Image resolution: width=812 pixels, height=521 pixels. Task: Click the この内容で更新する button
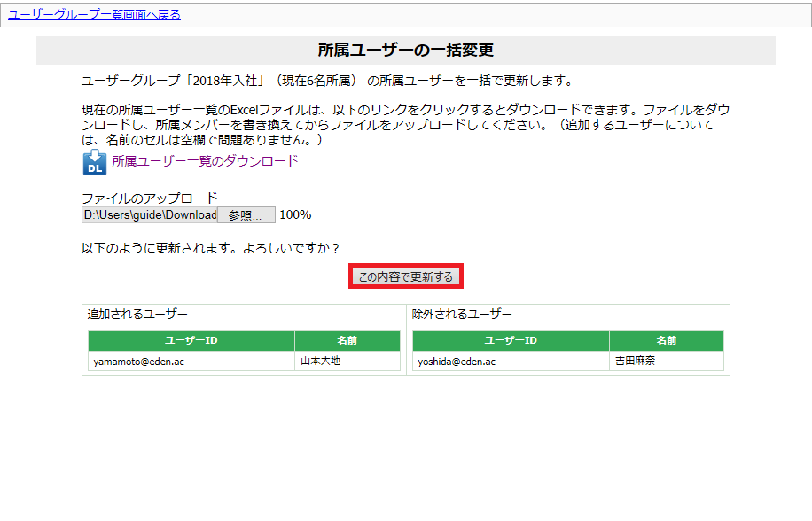[405, 276]
